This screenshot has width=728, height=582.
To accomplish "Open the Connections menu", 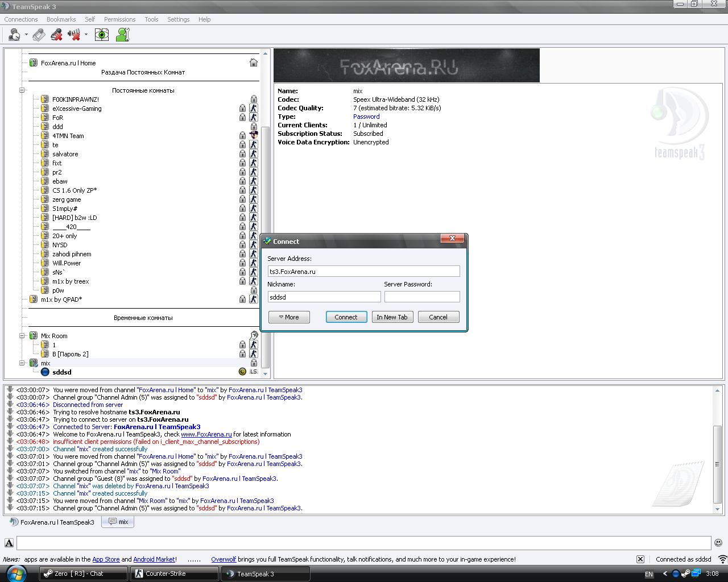I will tap(21, 19).
